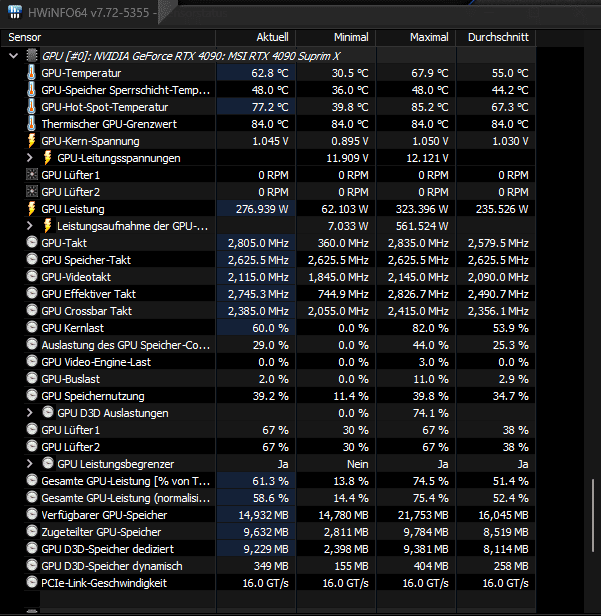Click the gauge icon of GPU Video-Engine-Last
This screenshot has height=616, width=601.
(32, 361)
